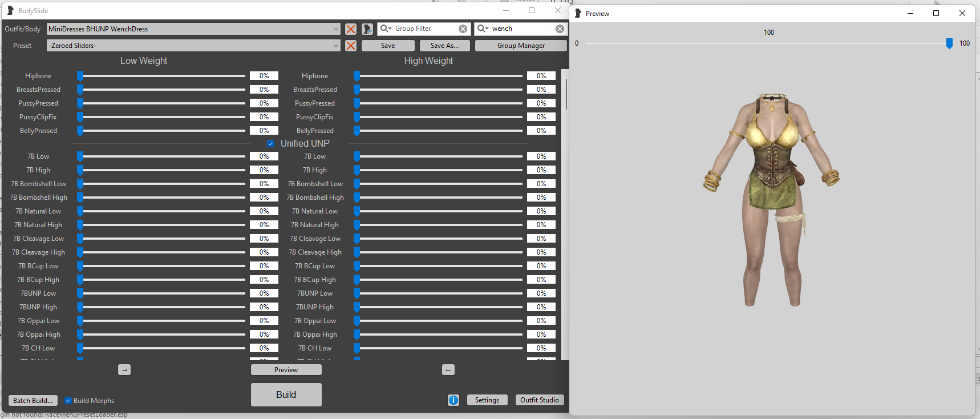Click the Preview button below the sliders
Image resolution: width=980 pixels, height=419 pixels.
click(286, 370)
